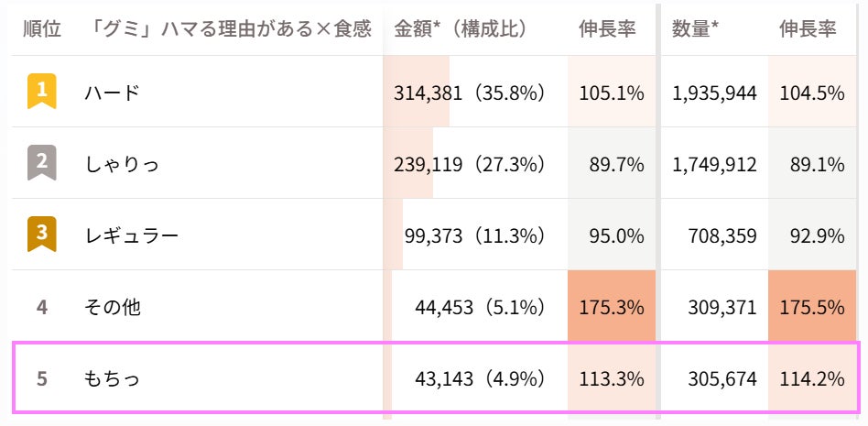Click the silver rank 2 badge icon
This screenshot has height=426, width=868.
click(x=42, y=163)
